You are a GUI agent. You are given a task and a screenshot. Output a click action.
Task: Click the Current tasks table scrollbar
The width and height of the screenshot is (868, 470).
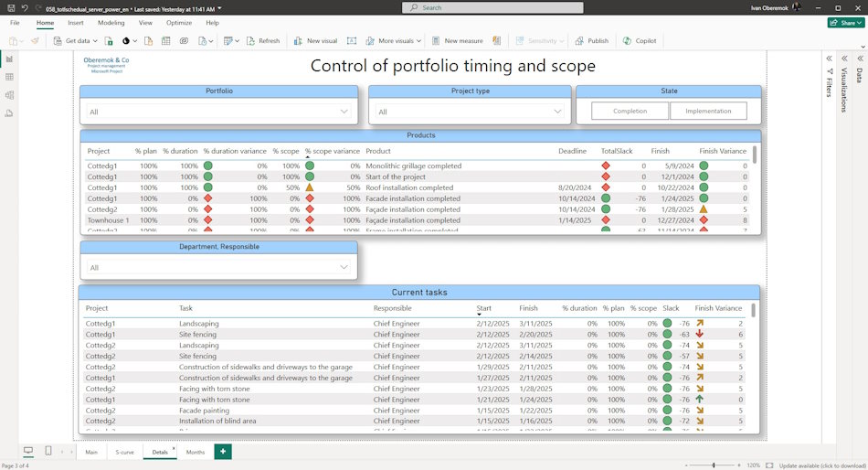tap(754, 310)
